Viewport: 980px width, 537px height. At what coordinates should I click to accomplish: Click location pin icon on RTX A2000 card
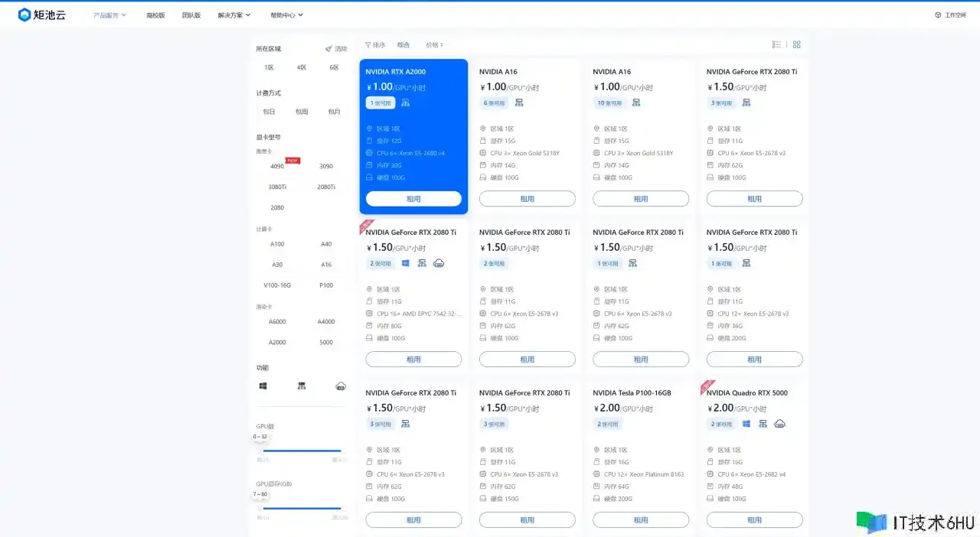tap(369, 129)
